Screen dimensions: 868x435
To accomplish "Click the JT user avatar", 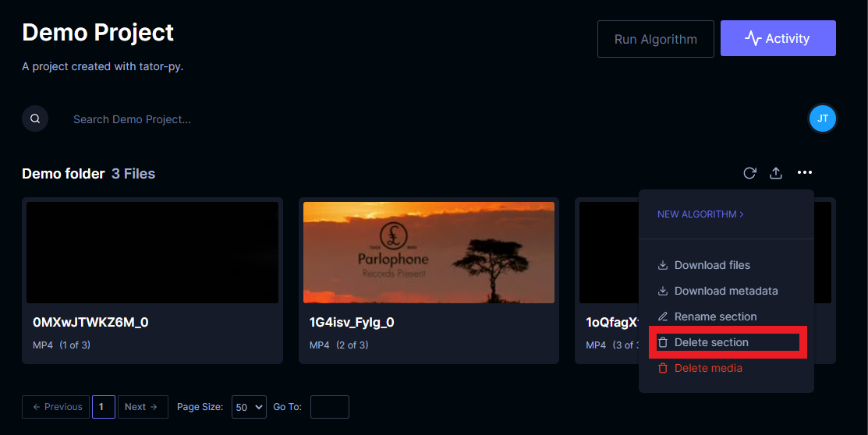I will 823,118.
